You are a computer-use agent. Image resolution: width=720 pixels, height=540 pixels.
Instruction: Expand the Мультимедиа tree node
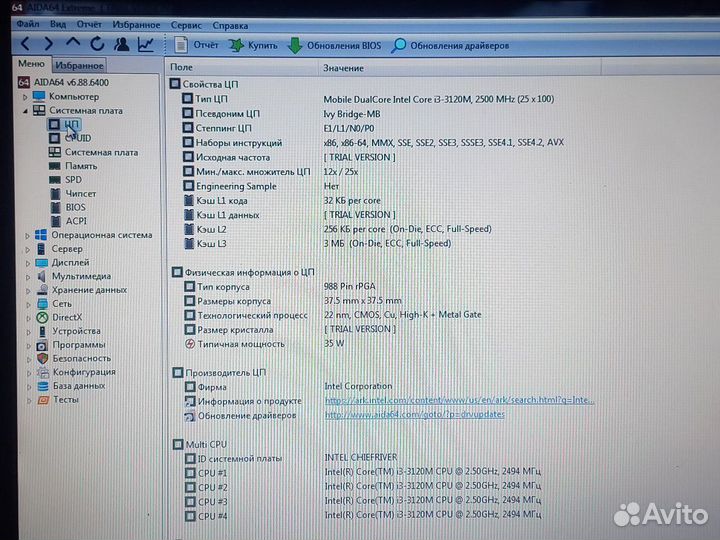28,277
